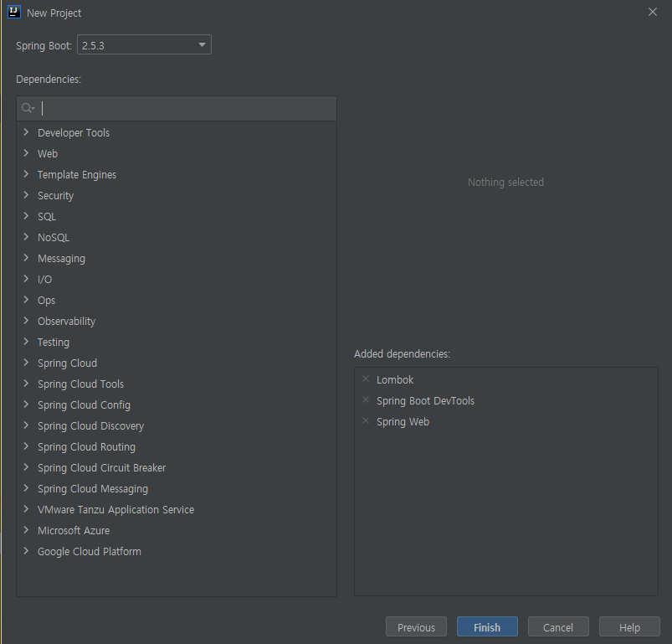The height and width of the screenshot is (644, 672).
Task: Click the IntelliJ IDEA logo icon
Action: pos(14,12)
